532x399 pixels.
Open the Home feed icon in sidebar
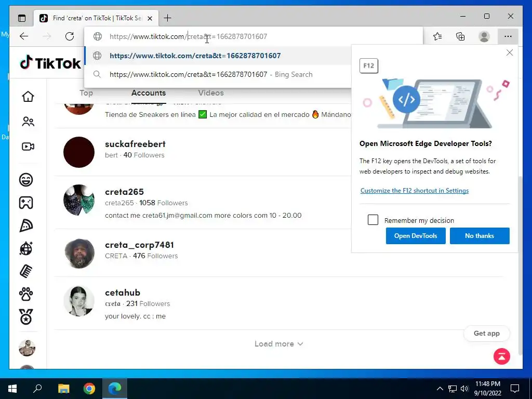coord(28,96)
